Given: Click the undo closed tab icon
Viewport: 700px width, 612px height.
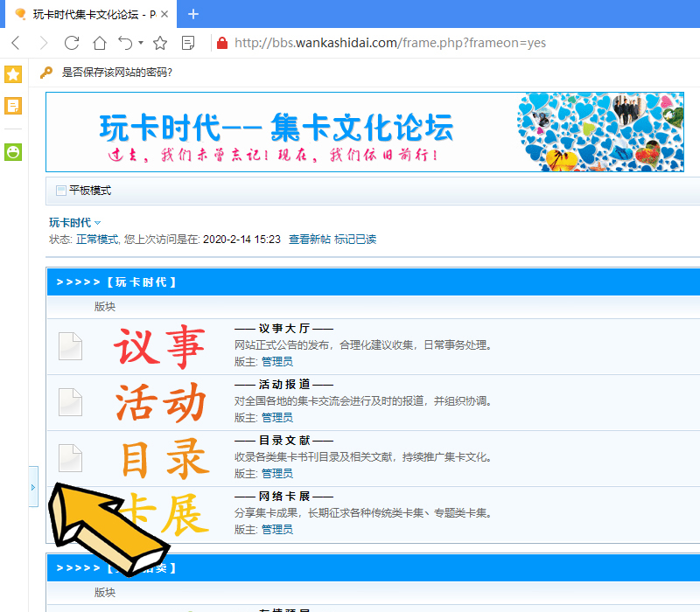Looking at the screenshot, I should pyautogui.click(x=125, y=43).
